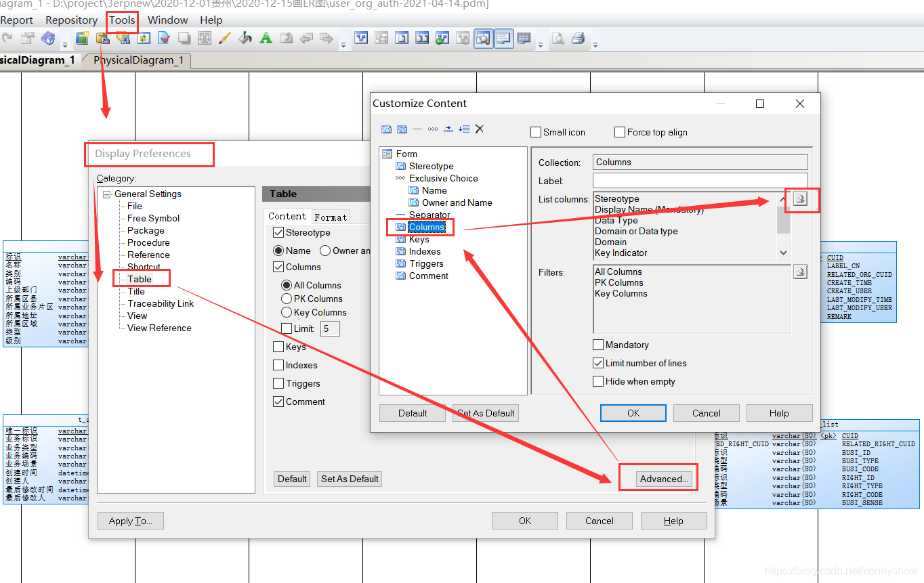Delete the selected item with the X icon
Viewport: 924px width, 583px height.
pos(480,129)
